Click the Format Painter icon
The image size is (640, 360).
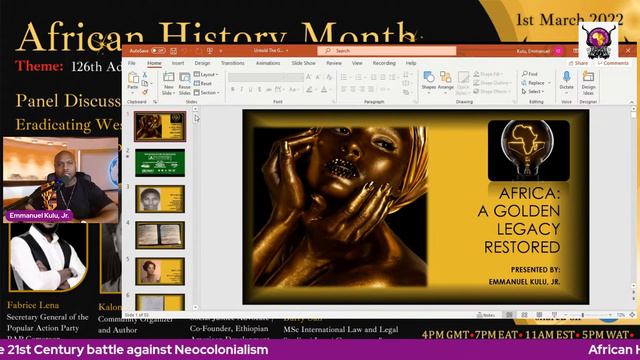(144, 92)
